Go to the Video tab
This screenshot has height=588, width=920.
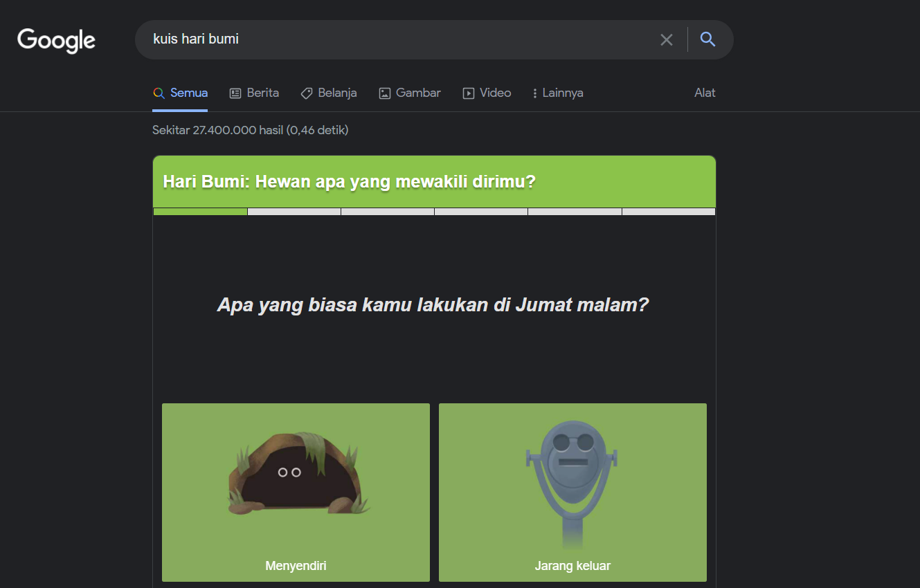point(487,93)
